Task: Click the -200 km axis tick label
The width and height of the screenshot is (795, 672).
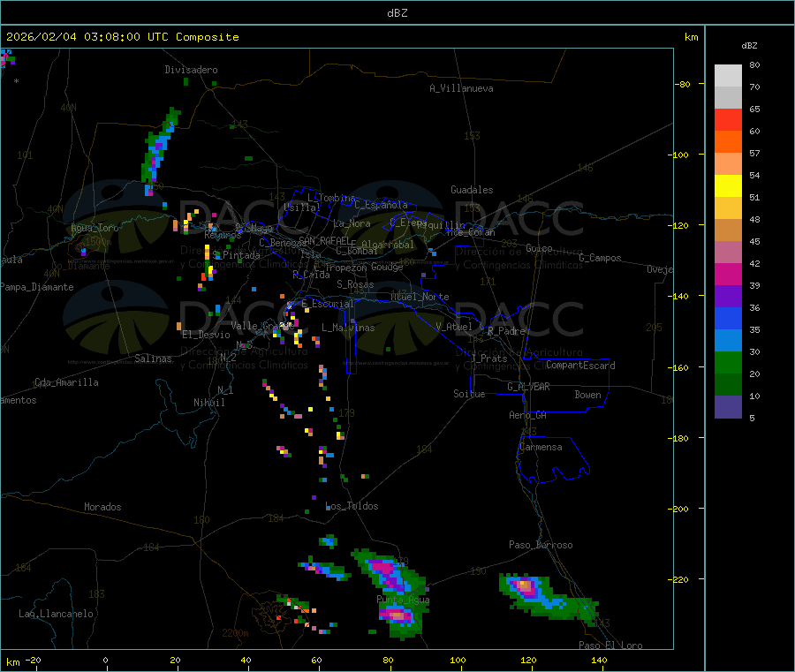Action: [x=678, y=509]
